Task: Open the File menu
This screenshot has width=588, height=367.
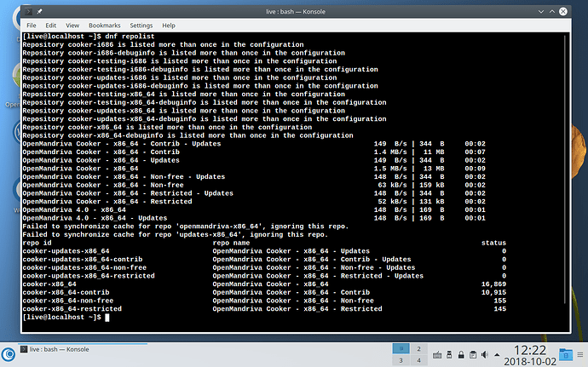Action: coord(32,26)
